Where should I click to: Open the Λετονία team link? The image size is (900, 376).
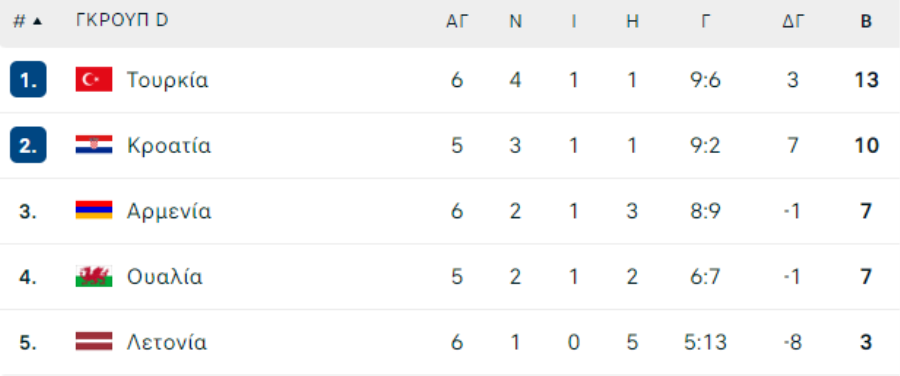[x=166, y=343]
